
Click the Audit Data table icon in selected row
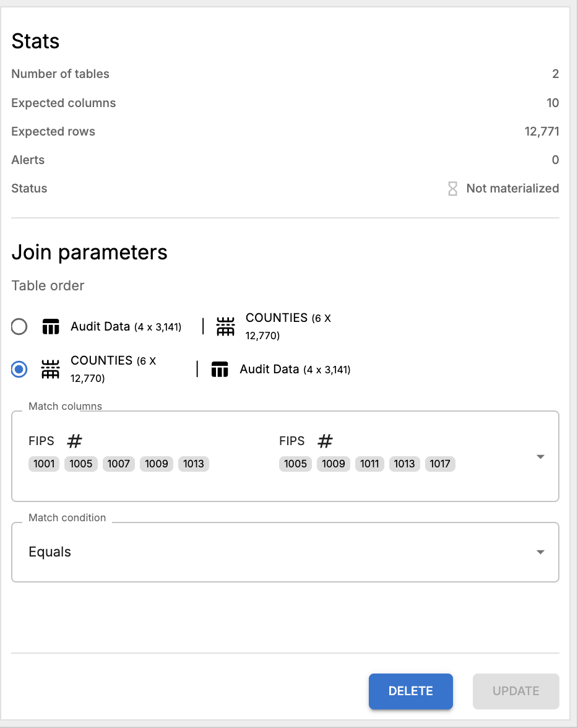coord(220,370)
